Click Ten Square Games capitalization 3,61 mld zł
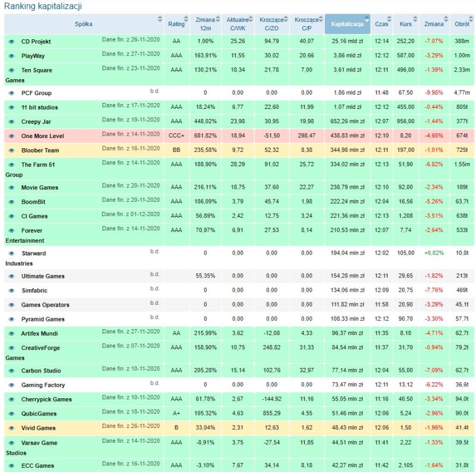476x472 pixels. coord(347,70)
